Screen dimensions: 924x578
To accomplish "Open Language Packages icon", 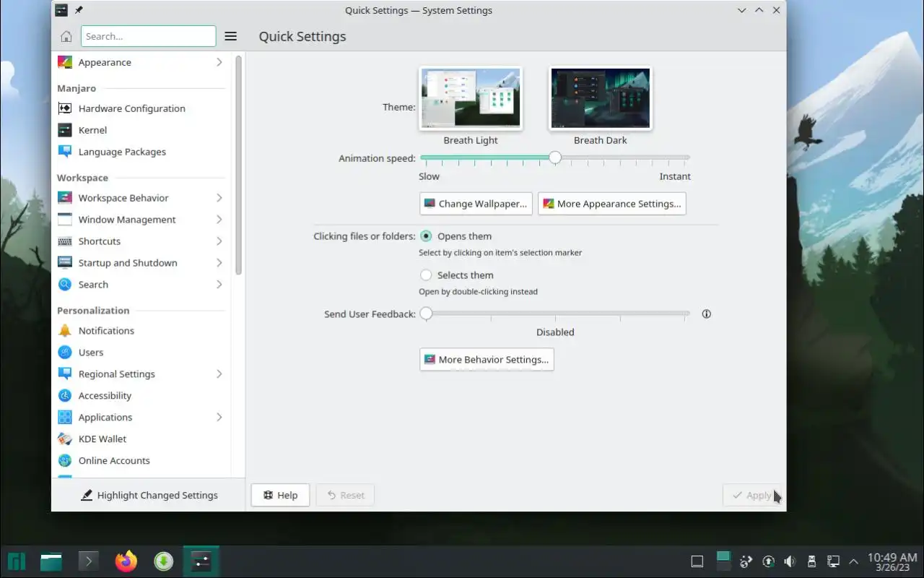I will [65, 152].
